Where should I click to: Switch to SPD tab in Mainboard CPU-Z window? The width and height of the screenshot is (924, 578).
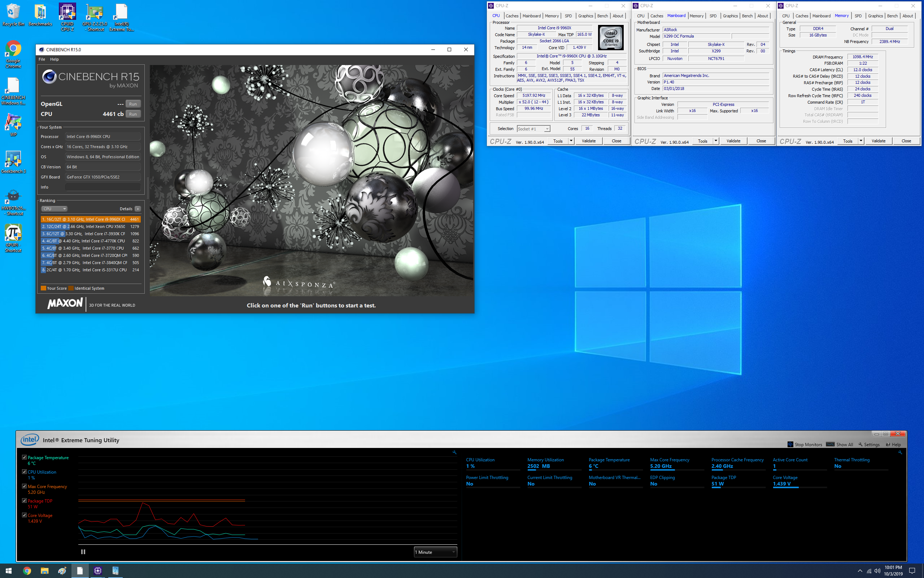point(713,16)
